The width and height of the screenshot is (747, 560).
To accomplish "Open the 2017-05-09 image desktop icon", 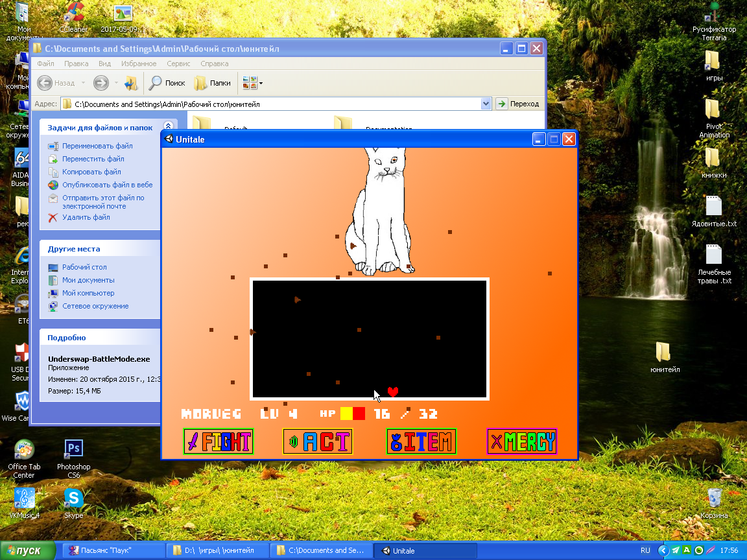I will (123, 17).
